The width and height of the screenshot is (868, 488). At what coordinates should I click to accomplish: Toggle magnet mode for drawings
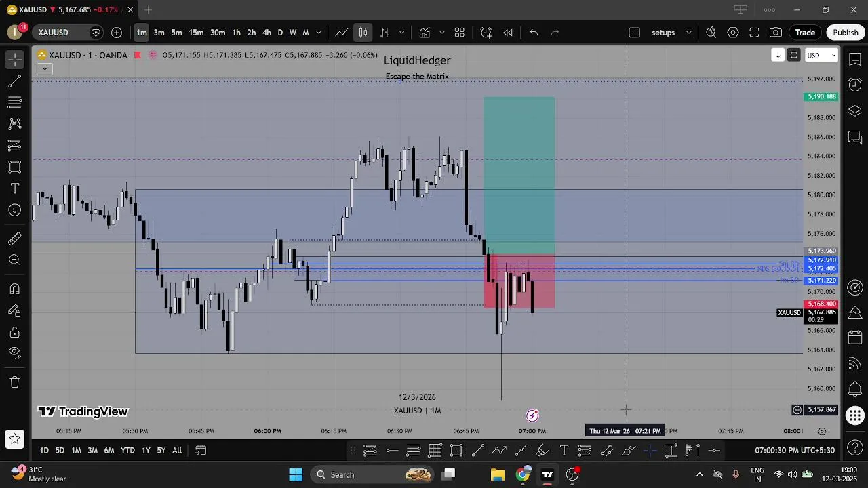tap(14, 289)
